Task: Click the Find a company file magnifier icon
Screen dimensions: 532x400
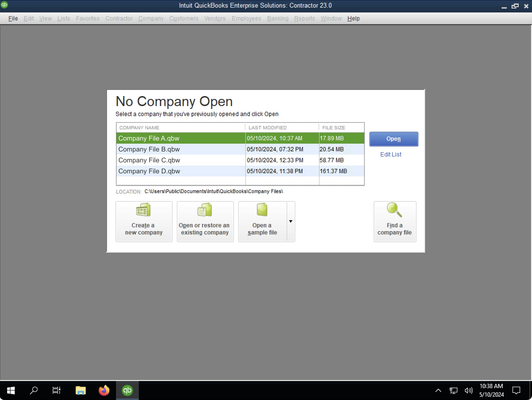Action: tap(394, 210)
